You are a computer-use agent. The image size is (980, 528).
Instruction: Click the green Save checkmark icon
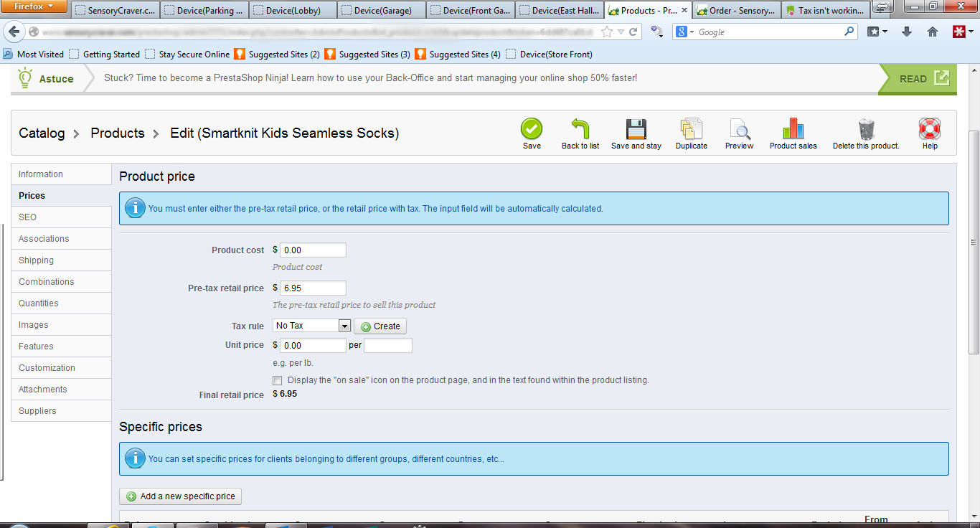point(532,129)
